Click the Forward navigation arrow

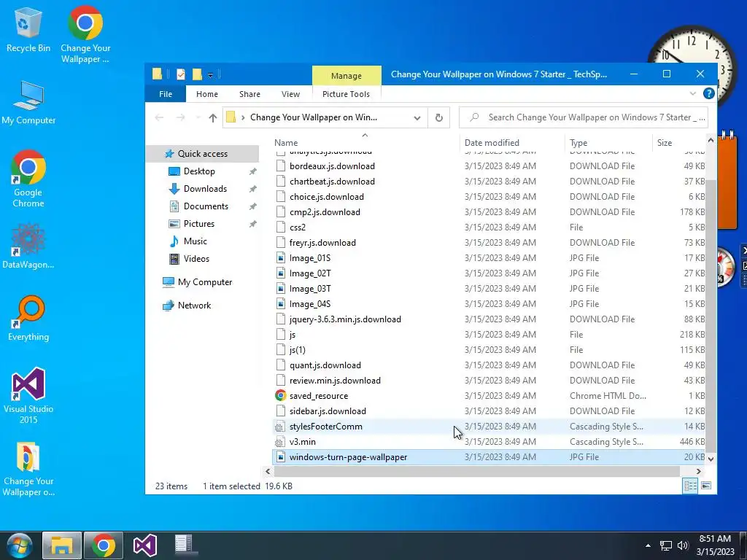coord(181,117)
